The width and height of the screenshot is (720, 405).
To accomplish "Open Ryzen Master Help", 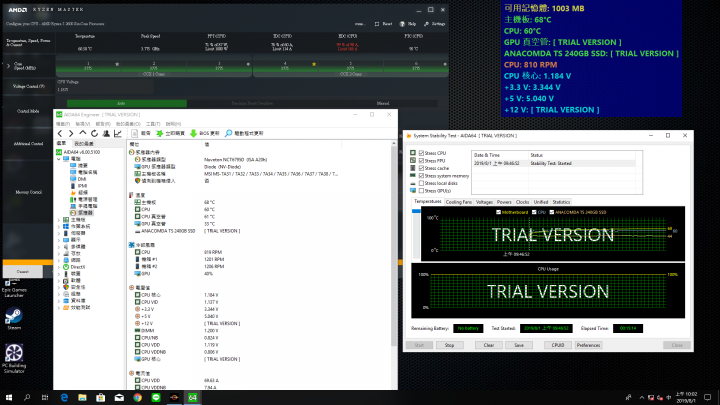I will click(x=408, y=24).
